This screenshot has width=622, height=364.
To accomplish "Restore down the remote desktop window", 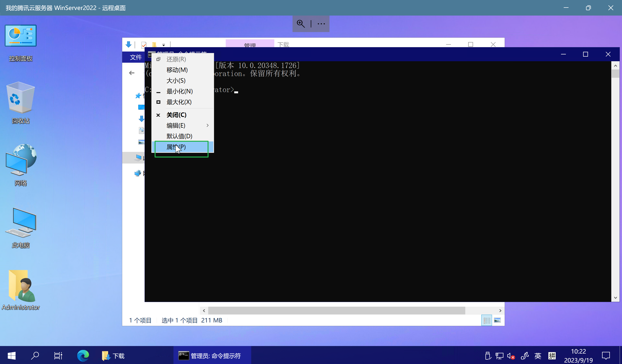I will tap(588, 8).
